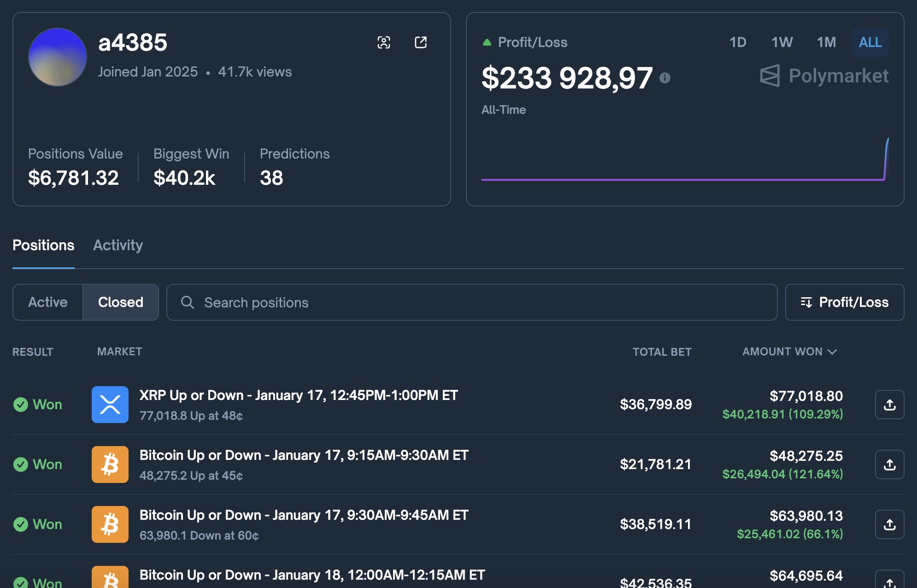Click the Polymarket logo
This screenshot has height=588, width=917.
click(824, 76)
